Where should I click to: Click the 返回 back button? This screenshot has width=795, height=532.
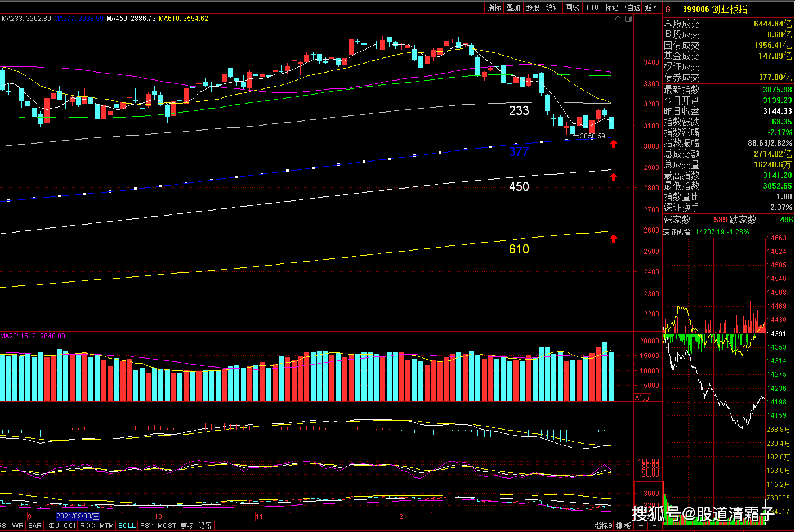(x=652, y=7)
